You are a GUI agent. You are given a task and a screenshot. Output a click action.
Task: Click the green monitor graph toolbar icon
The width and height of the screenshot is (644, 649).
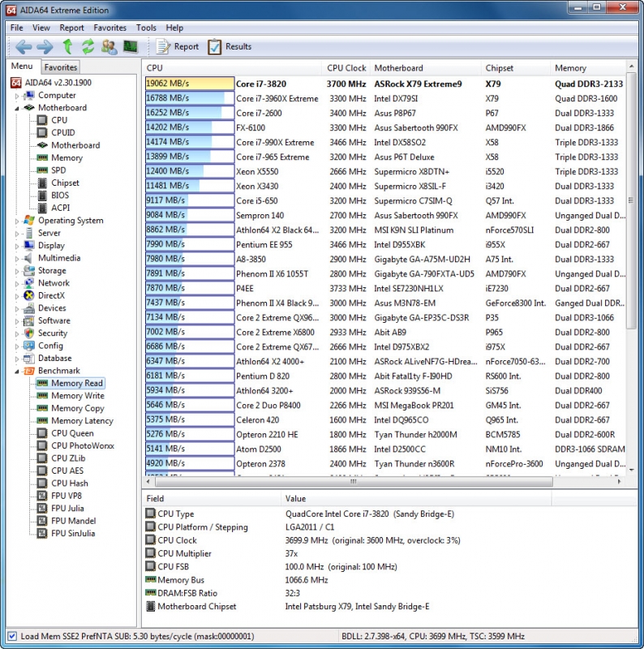[131, 46]
